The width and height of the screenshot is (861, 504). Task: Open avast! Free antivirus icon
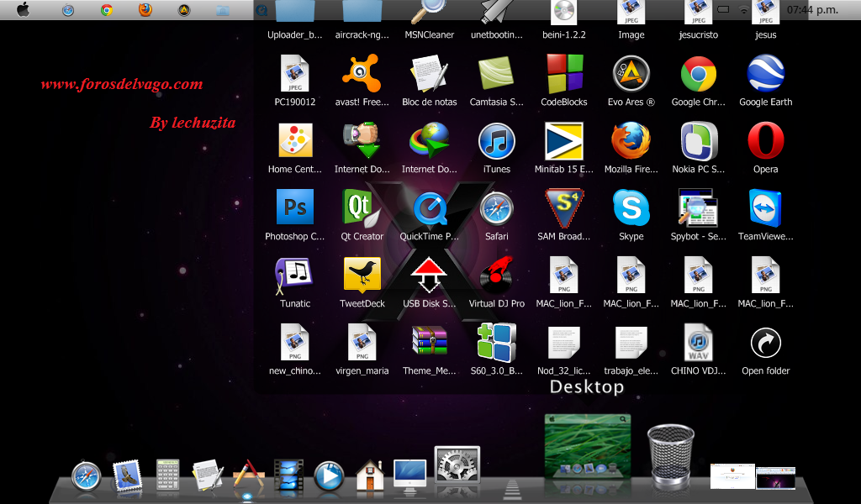[362, 73]
